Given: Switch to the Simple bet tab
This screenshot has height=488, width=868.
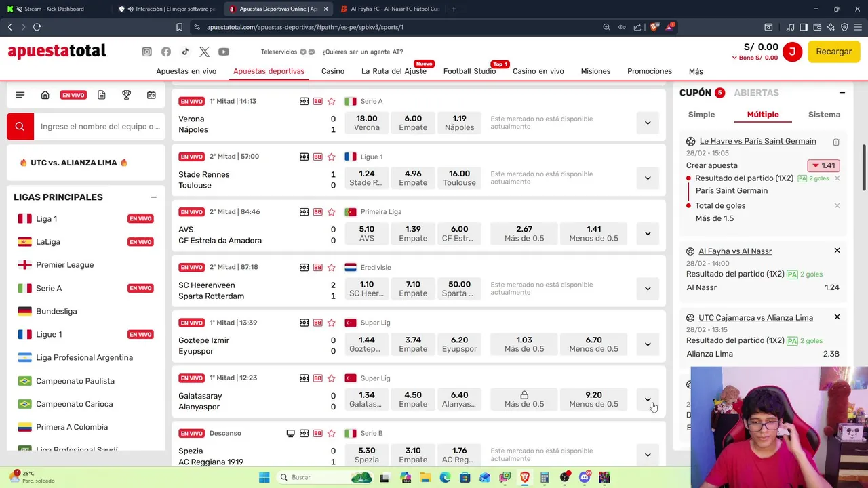Looking at the screenshot, I should (x=701, y=115).
